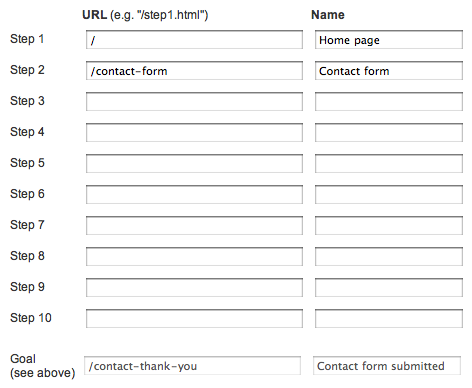
Task: Select the Step 4 Name input box
Action: (389, 133)
